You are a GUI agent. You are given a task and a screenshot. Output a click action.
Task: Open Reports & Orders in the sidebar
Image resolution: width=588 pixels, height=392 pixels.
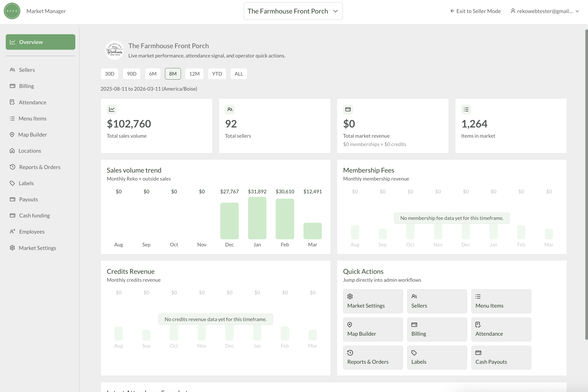pyautogui.click(x=40, y=167)
